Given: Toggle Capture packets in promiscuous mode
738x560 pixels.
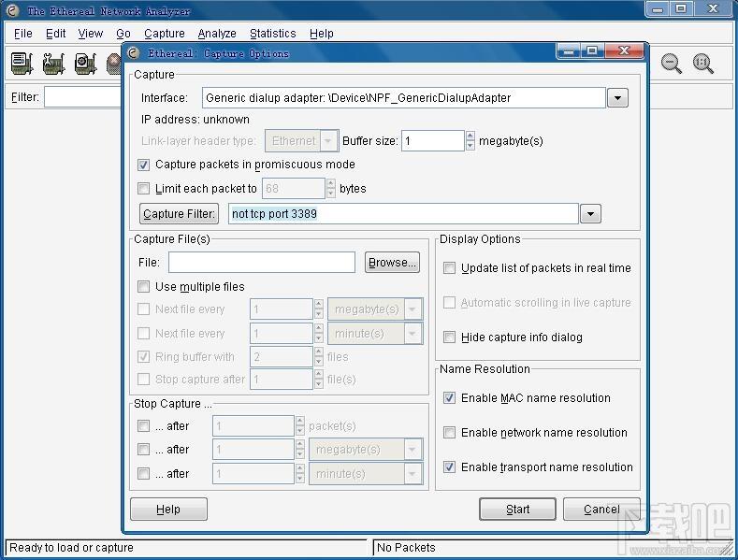Looking at the screenshot, I should pos(143,165).
